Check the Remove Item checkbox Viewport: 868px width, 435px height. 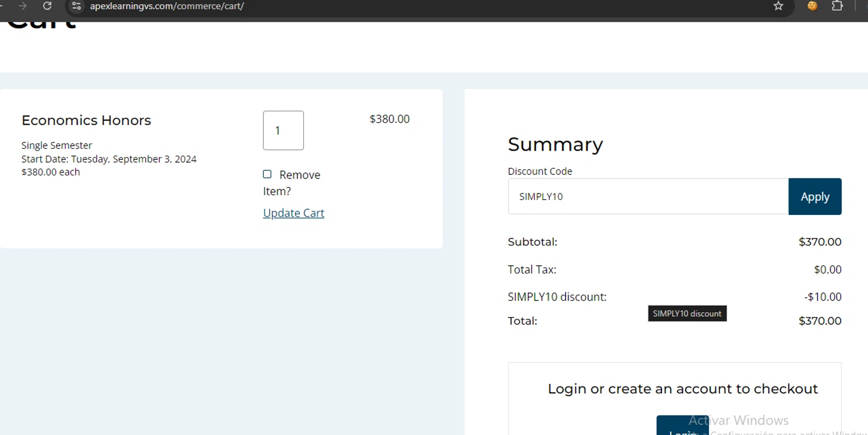click(267, 174)
